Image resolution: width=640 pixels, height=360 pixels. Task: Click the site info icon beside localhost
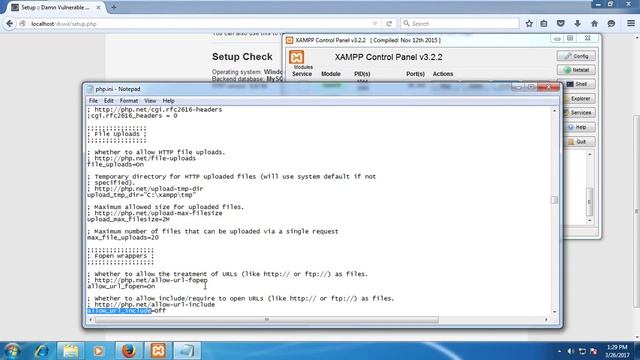23,24
